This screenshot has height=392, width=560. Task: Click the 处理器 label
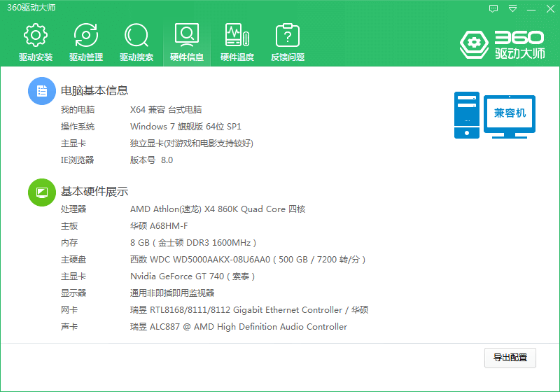pos(73,209)
